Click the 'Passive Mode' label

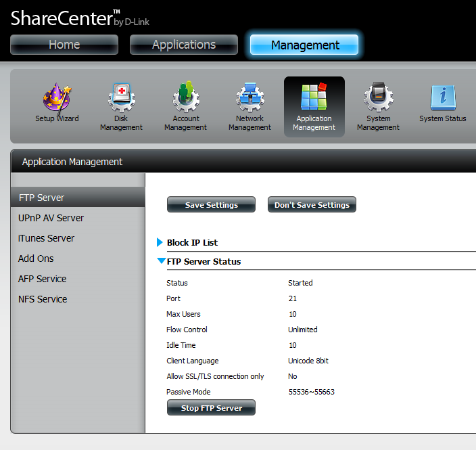(x=189, y=392)
